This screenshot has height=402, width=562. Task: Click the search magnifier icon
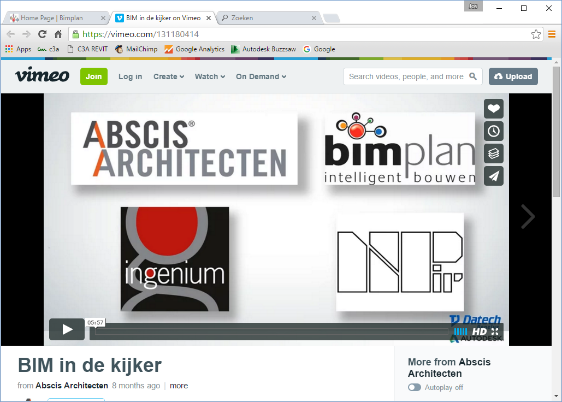pos(473,77)
